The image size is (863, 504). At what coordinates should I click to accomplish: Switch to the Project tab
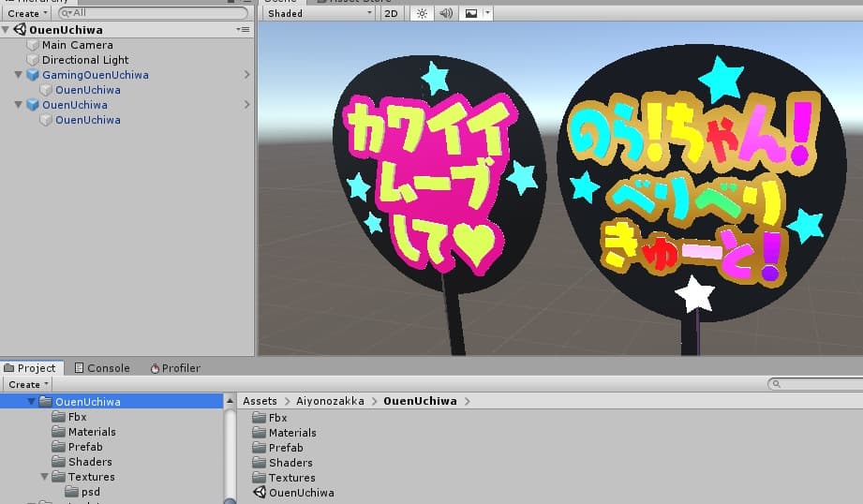31,368
